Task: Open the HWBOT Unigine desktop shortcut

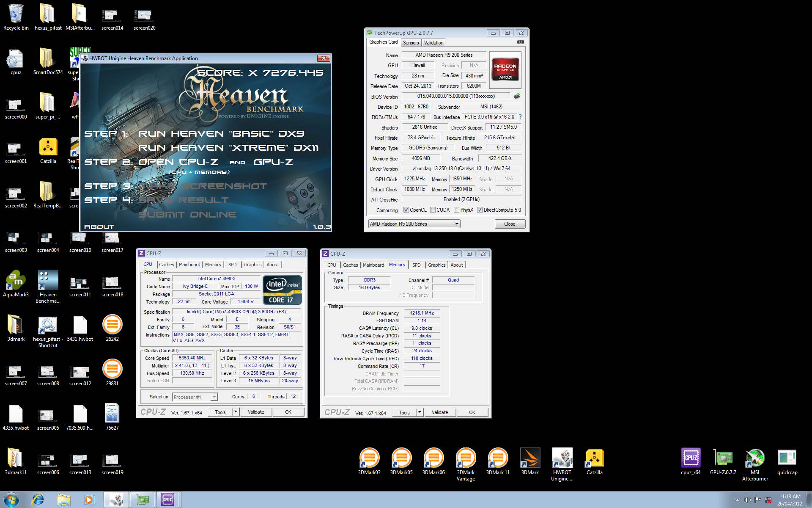Action: click(x=562, y=464)
